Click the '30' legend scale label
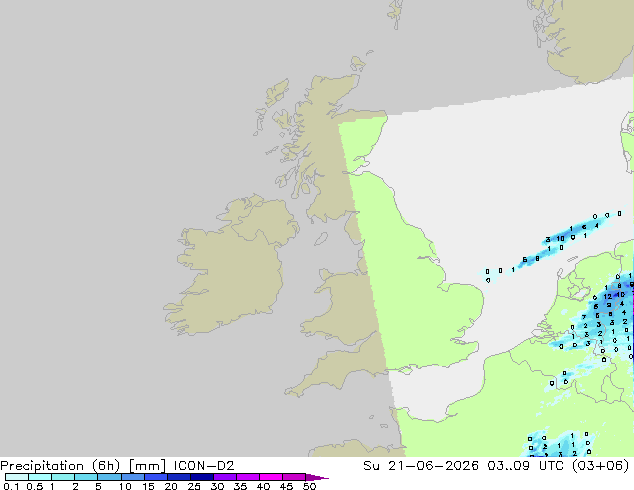The image size is (634, 490). tap(217, 486)
